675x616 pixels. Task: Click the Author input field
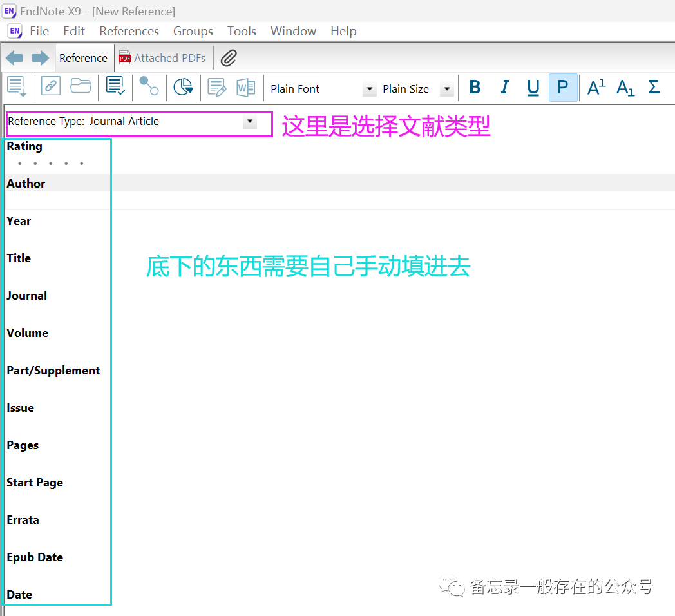tap(340, 201)
